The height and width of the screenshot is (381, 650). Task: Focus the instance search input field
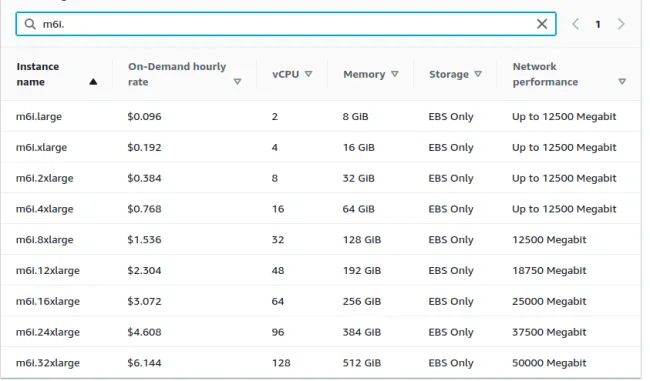click(x=286, y=24)
